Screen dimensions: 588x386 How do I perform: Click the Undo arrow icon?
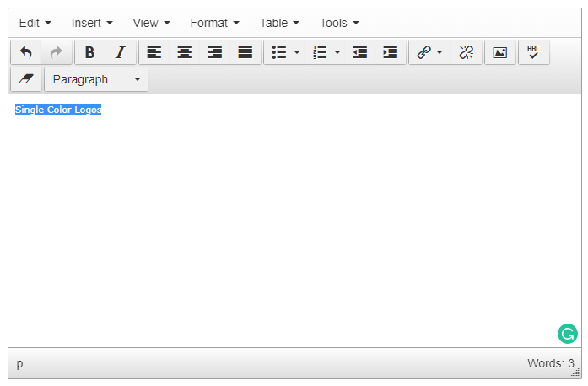point(26,52)
